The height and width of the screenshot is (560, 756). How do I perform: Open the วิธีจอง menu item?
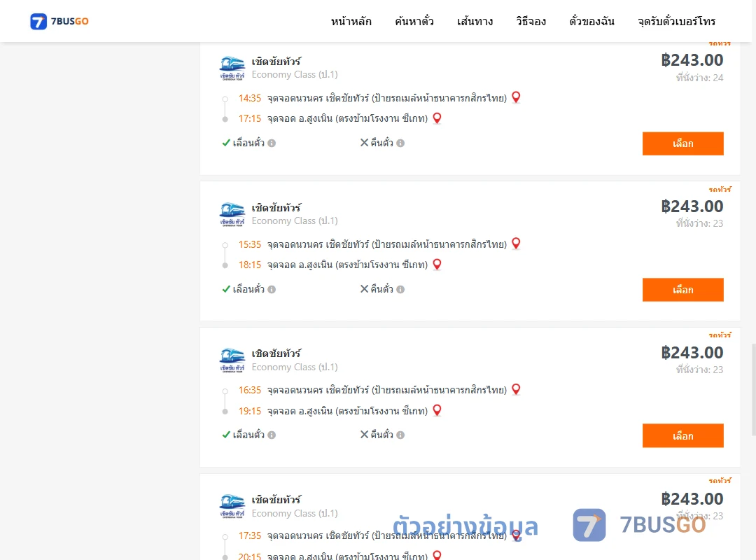[531, 21]
